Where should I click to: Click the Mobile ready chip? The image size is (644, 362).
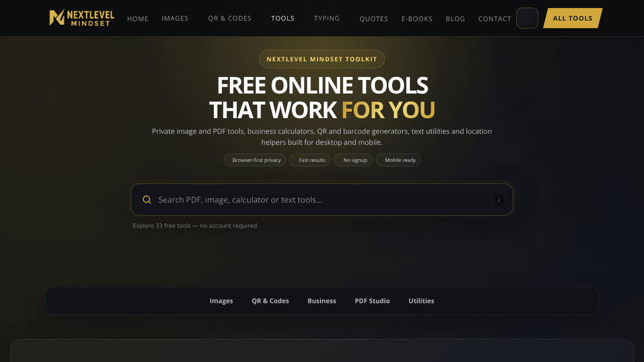(398, 160)
